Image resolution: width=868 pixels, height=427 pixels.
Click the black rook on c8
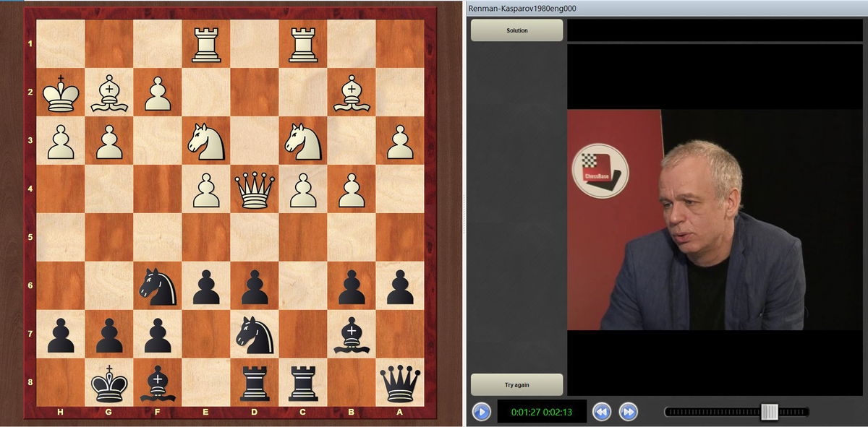[x=303, y=383]
